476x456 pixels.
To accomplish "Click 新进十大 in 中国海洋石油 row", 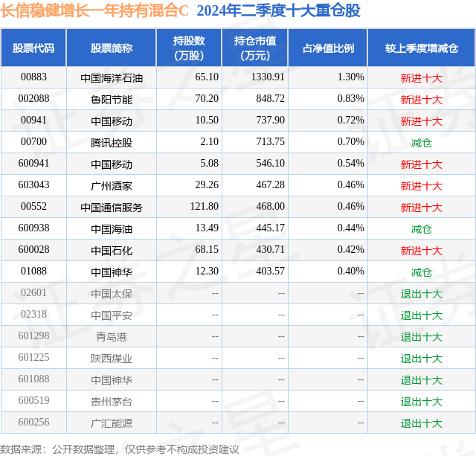I will 422,78.
